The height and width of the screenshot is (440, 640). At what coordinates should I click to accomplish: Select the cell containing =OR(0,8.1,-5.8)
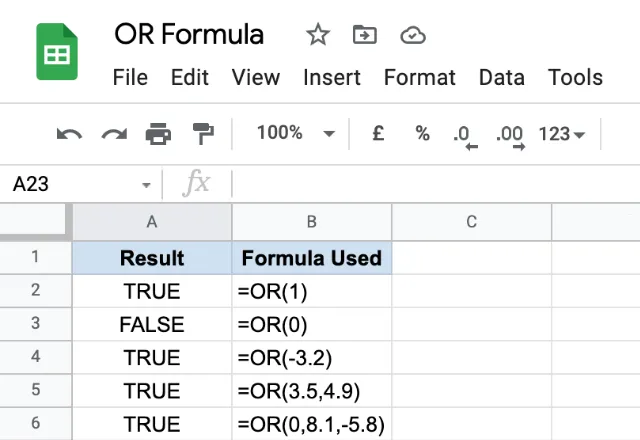coord(311,424)
